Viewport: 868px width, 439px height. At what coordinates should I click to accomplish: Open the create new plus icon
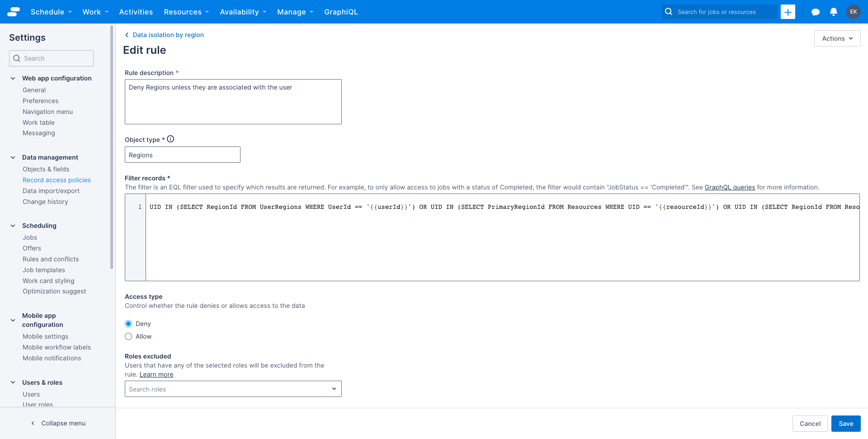pos(788,12)
